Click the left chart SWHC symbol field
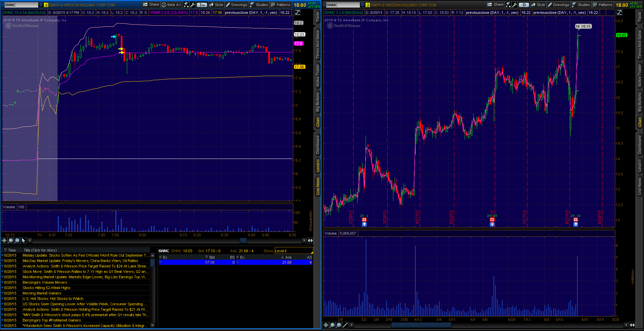 tap(21, 5)
